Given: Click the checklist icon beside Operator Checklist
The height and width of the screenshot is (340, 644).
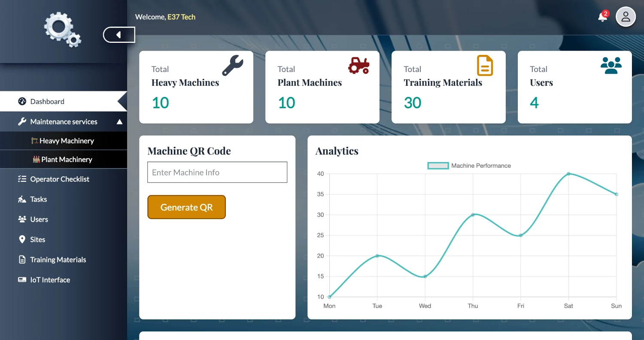Looking at the screenshot, I should tap(22, 179).
